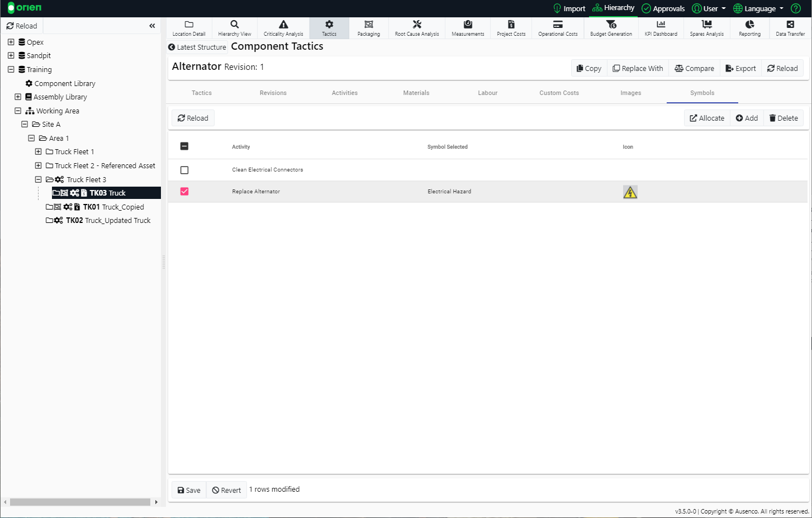This screenshot has height=518, width=812.
Task: Click the Electrical Hazard icon thumbnail
Action: click(630, 191)
